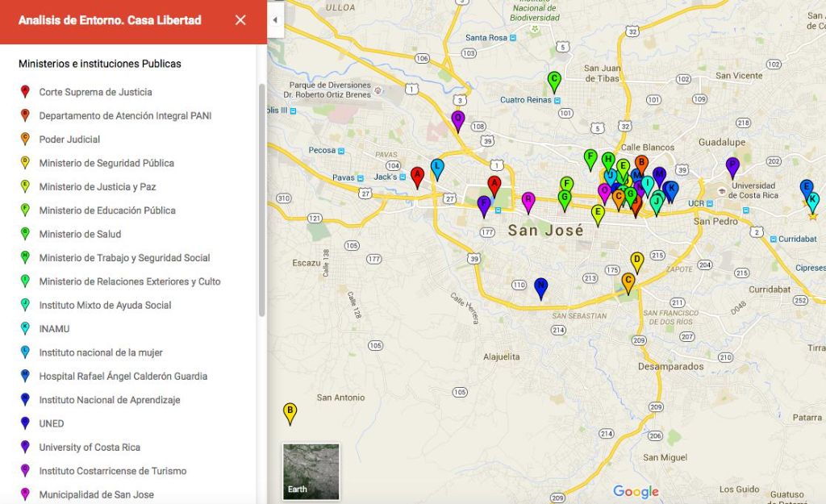826x504 pixels.
Task: Click green C marker near Cuatro Reinas
Action: [554, 81]
